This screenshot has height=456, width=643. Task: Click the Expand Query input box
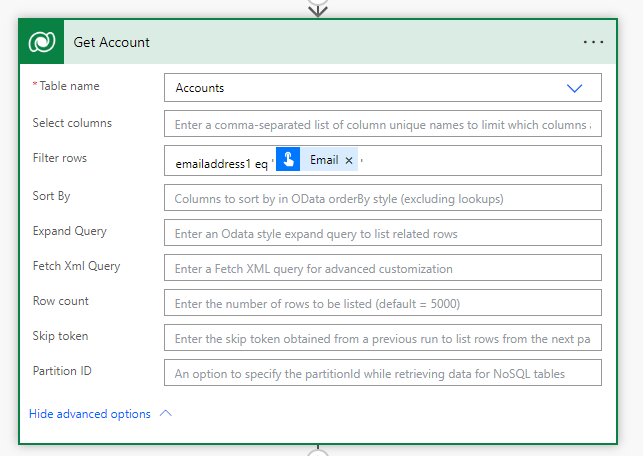382,233
